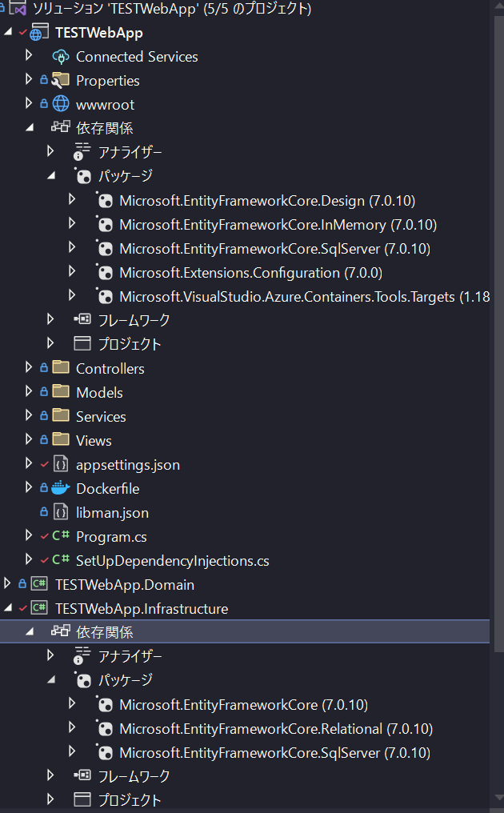Click the libman.json file icon

(x=61, y=512)
